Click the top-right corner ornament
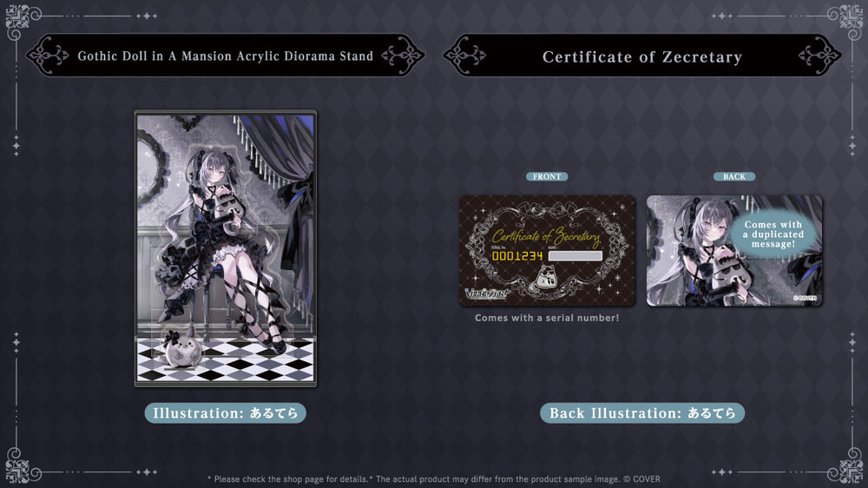The width and height of the screenshot is (868, 488). [850, 16]
